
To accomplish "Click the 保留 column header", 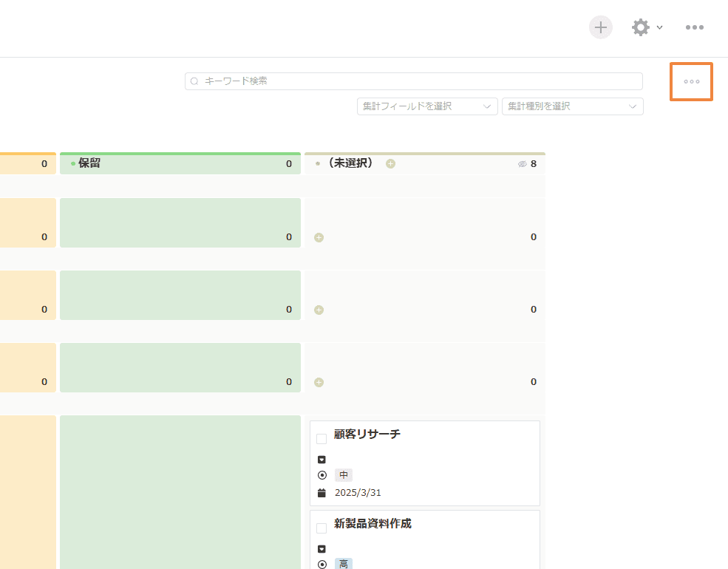I will [x=180, y=163].
